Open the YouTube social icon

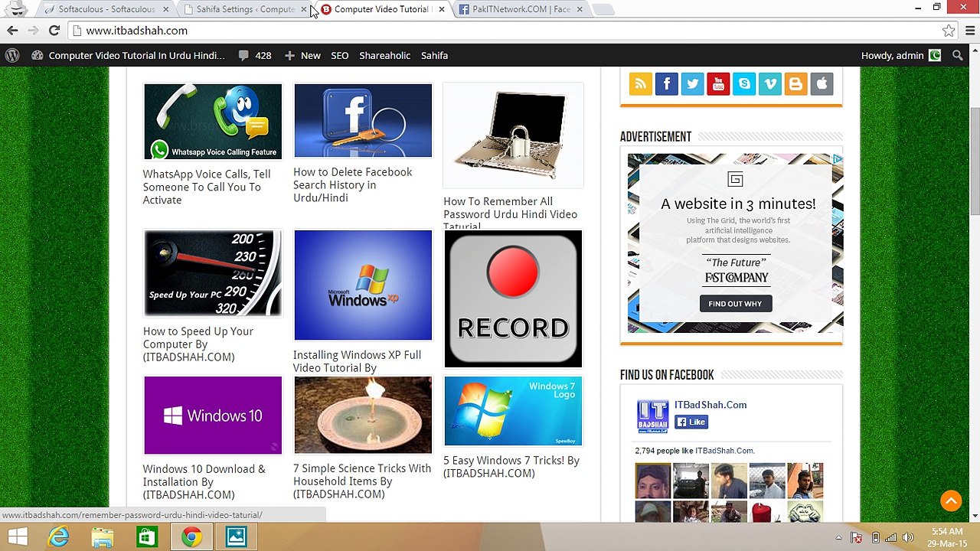coord(718,84)
